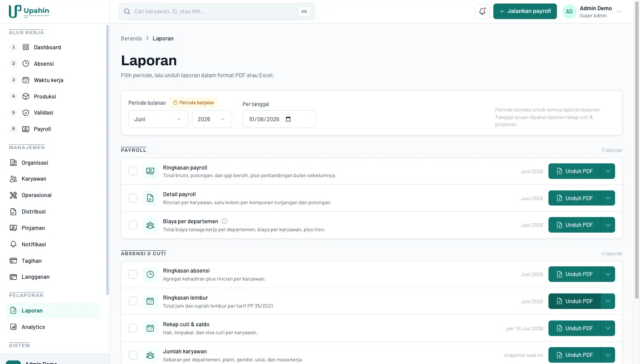
Task: Click the Jalankan payroll button
Action: point(525,12)
